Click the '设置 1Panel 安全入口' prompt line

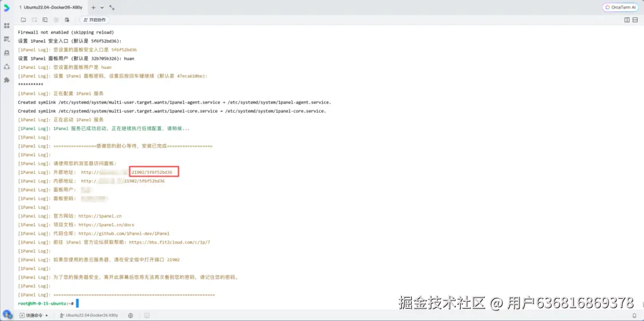70,41
